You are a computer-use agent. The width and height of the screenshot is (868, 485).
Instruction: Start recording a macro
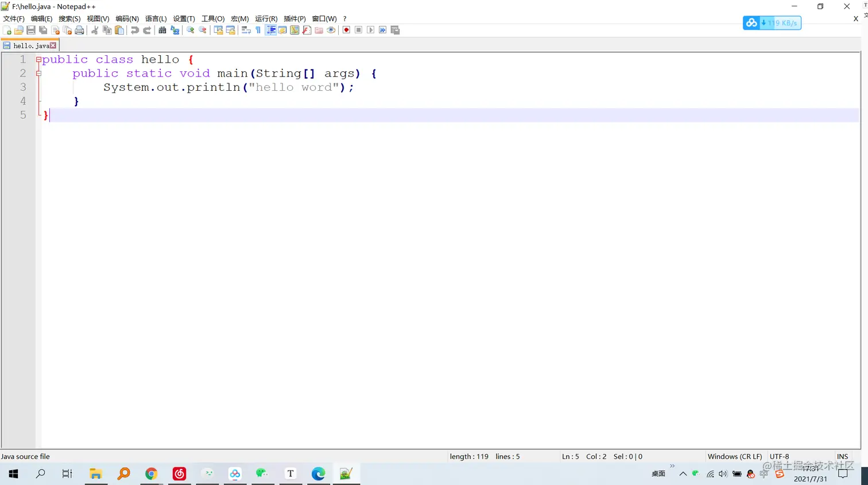pyautogui.click(x=346, y=30)
